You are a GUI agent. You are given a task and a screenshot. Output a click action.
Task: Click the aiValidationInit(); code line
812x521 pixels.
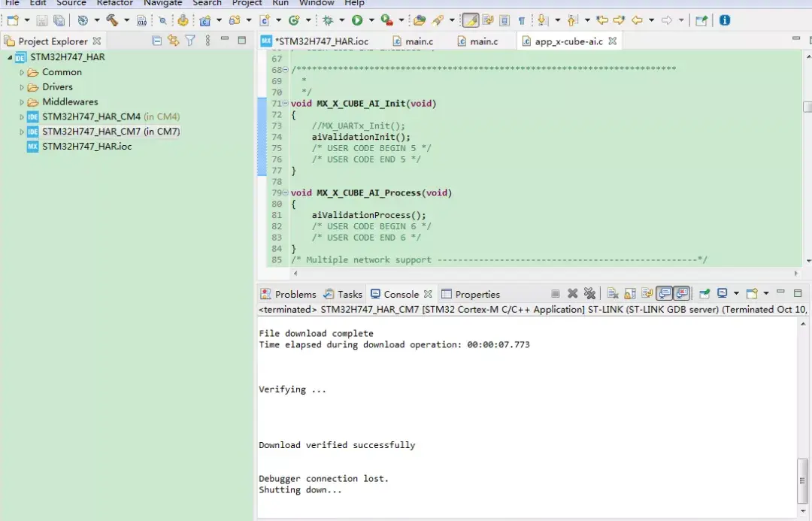click(x=361, y=138)
